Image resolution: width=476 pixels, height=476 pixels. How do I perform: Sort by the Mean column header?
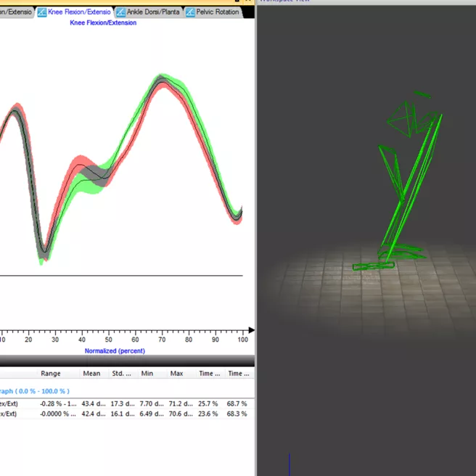(x=91, y=374)
